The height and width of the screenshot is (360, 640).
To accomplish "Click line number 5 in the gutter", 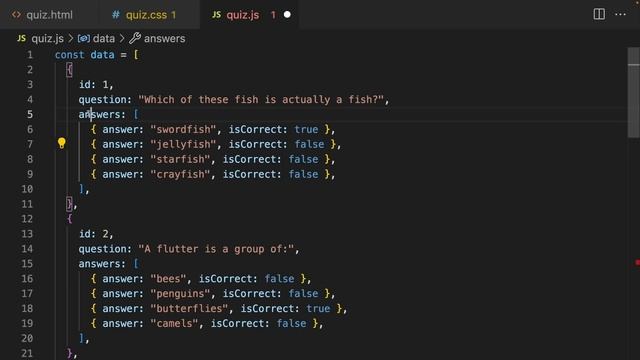I will tap(30, 114).
